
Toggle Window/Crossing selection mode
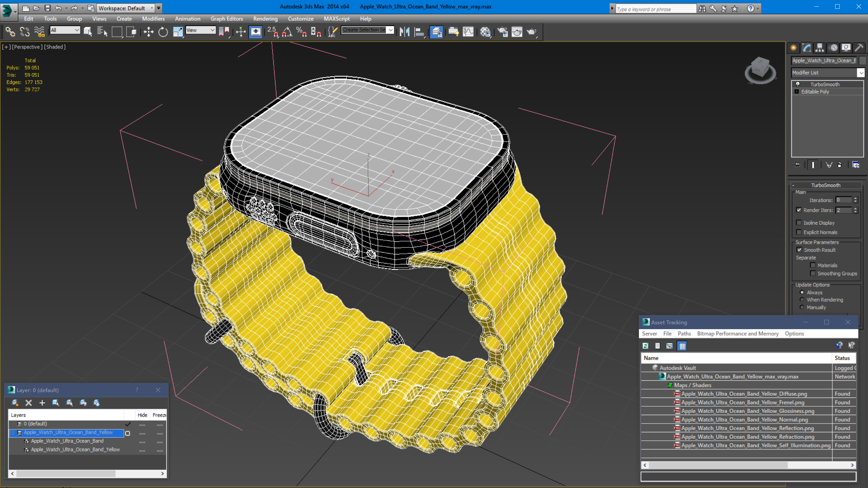(131, 32)
